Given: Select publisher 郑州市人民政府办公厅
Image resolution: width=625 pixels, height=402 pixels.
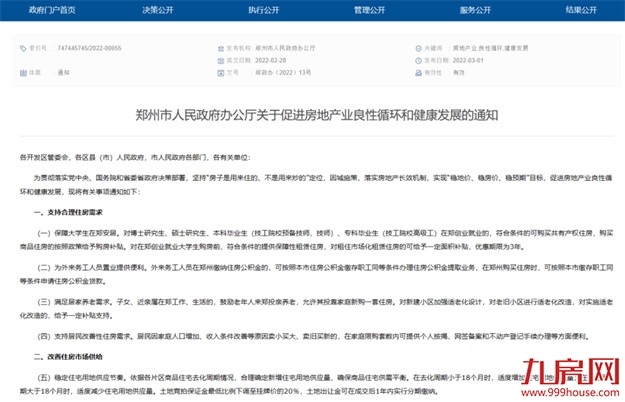Looking at the screenshot, I should tap(285, 48).
